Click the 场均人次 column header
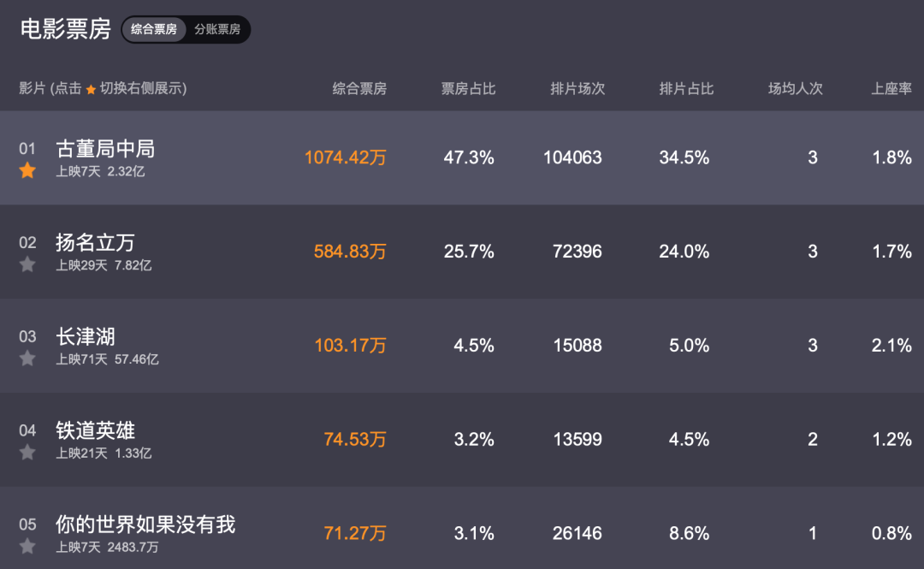Screen dimensions: 924x569 click(796, 89)
